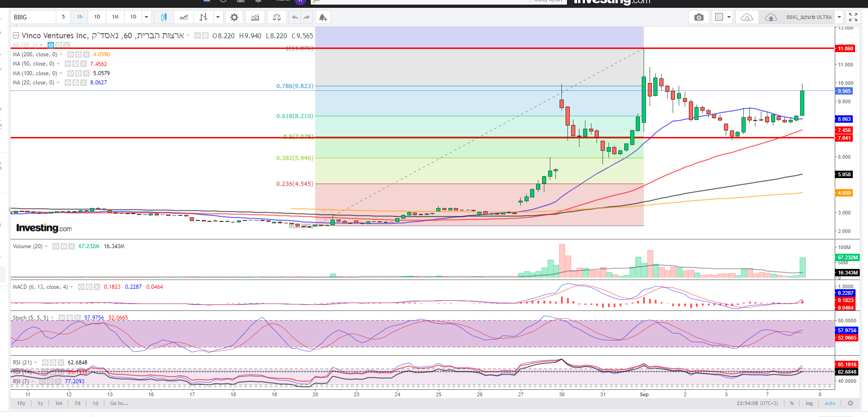
Task: Set date range to 1y
Action: (41, 403)
